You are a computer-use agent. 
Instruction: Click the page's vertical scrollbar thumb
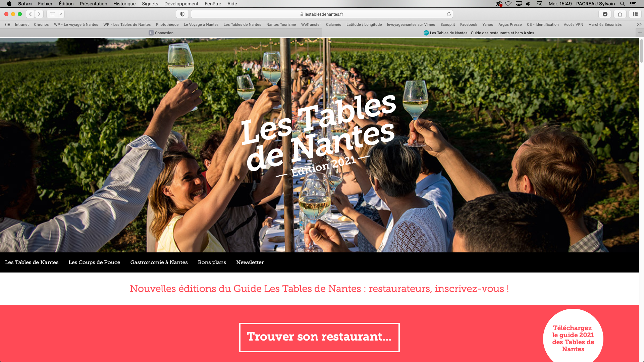pos(641,51)
